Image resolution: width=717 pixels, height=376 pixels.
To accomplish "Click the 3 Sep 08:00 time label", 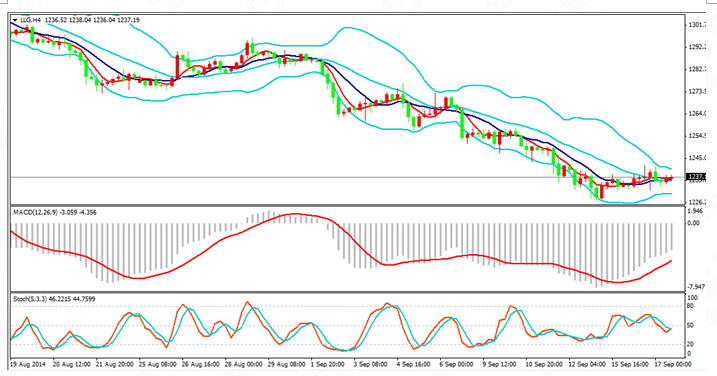I will pyautogui.click(x=371, y=365).
